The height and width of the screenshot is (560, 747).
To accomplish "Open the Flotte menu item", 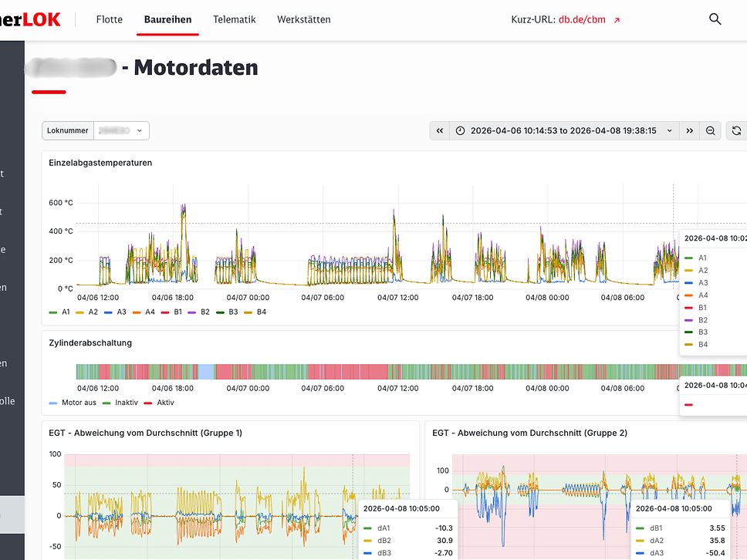I will pos(109,19).
